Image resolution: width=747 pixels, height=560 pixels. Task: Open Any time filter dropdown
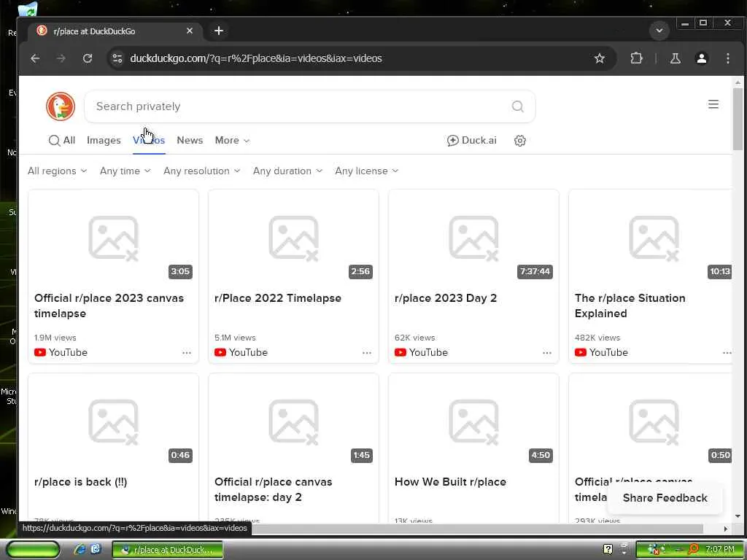tap(125, 171)
